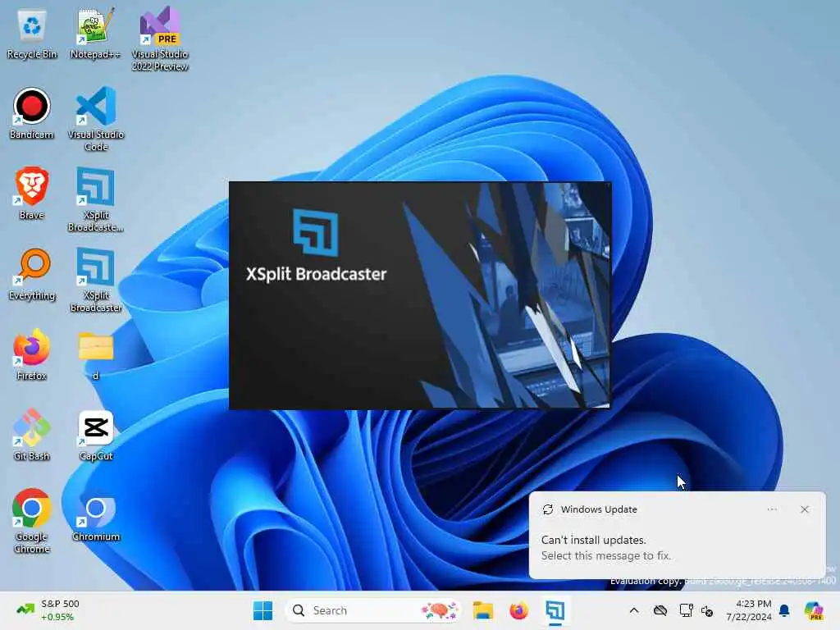Select the Notepad++ desktop shortcut
The image size is (840, 630).
(x=95, y=33)
